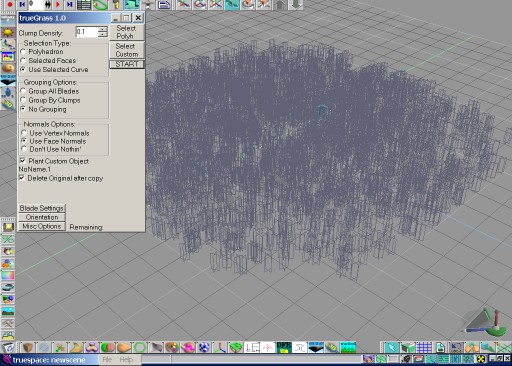Viewport: 512px width, 366px height.
Task: Click the animation frame number field
Action: [x=36, y=4]
